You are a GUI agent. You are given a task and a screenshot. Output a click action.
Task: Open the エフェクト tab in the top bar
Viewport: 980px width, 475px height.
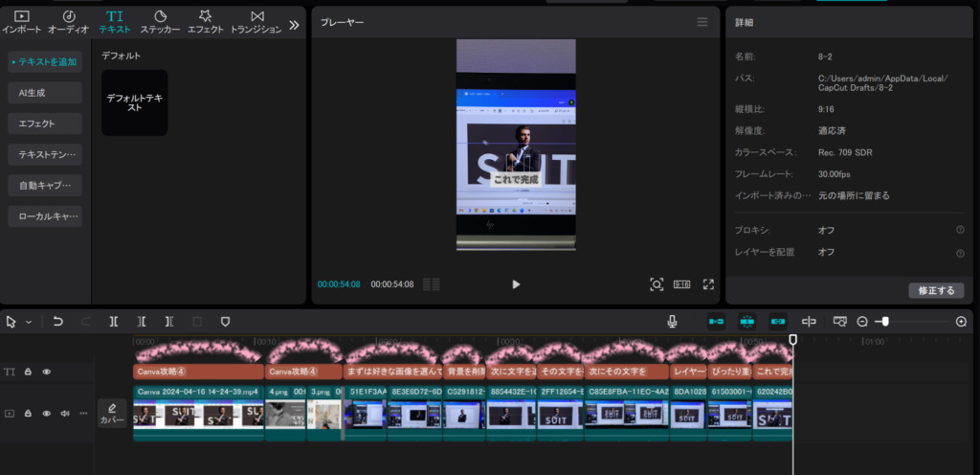click(205, 22)
